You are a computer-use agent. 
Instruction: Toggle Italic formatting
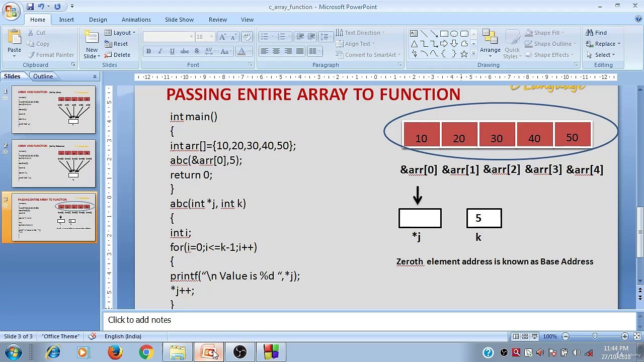(x=160, y=51)
